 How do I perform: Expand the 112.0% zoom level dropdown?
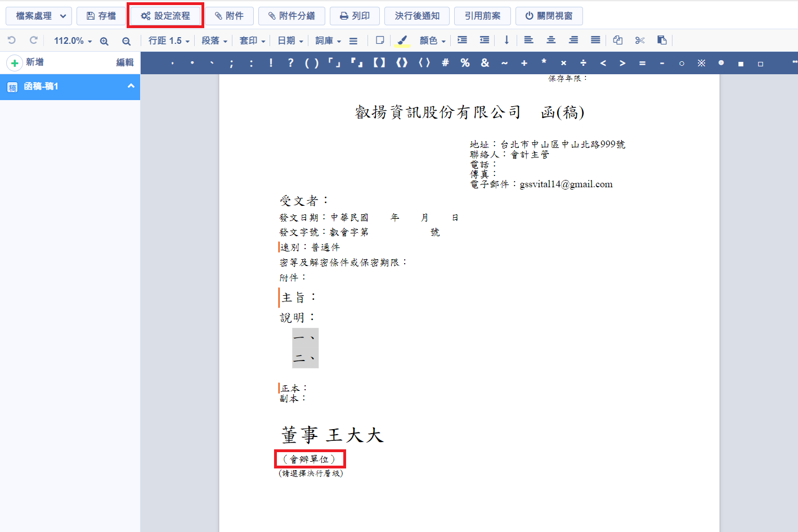click(x=73, y=40)
